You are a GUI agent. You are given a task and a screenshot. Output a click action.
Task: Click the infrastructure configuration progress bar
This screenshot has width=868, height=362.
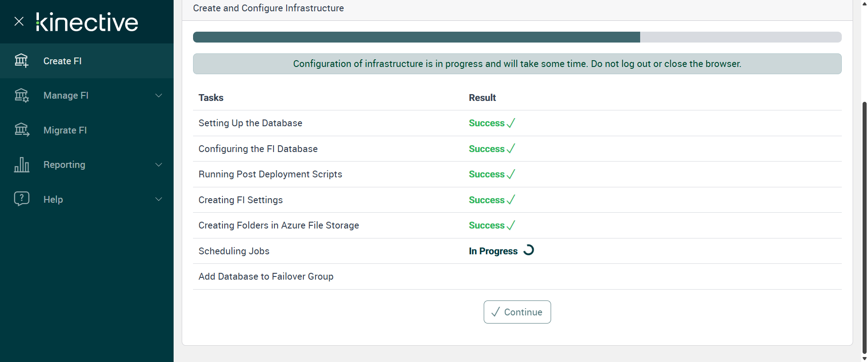pos(517,37)
